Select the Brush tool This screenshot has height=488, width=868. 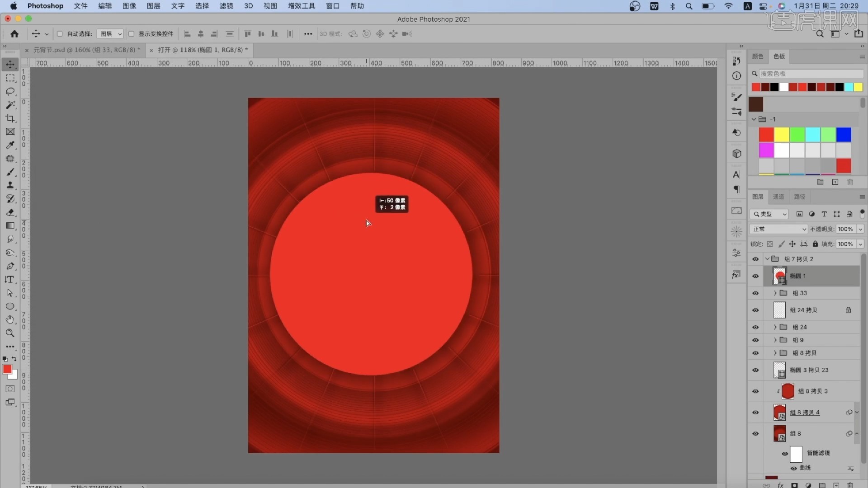coord(10,172)
